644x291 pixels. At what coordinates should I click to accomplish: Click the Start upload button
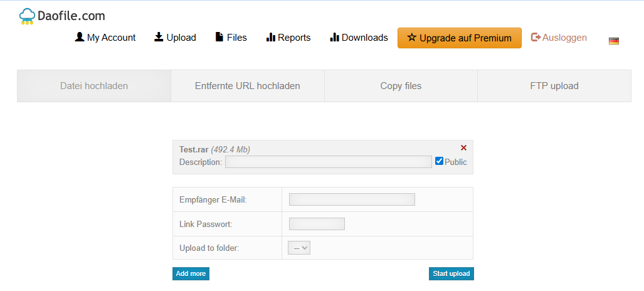(x=451, y=273)
